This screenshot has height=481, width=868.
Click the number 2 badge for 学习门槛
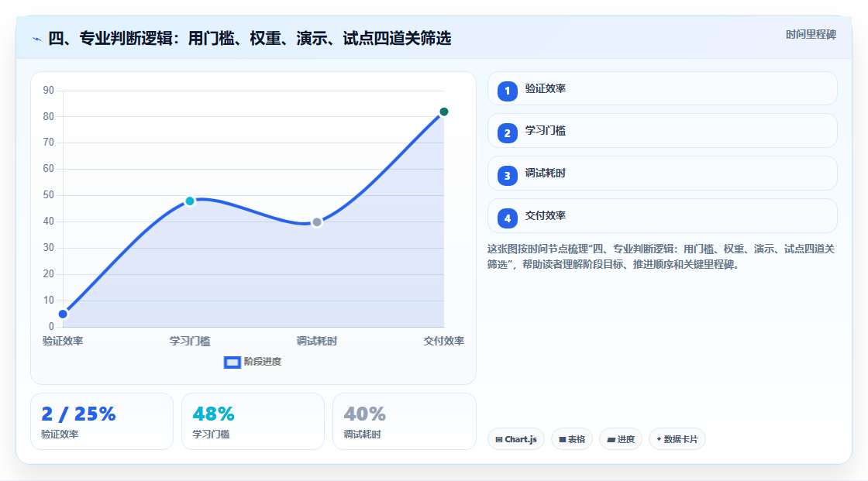[x=507, y=133]
